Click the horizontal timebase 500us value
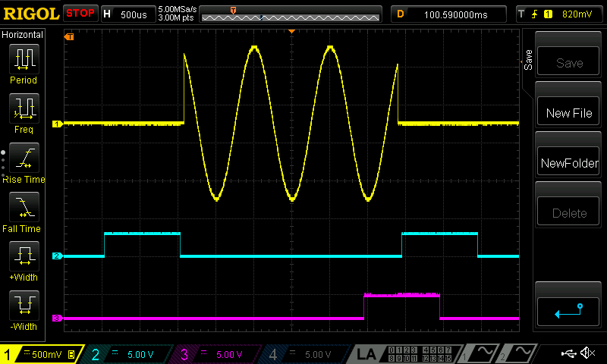The image size is (607, 364). tap(134, 15)
